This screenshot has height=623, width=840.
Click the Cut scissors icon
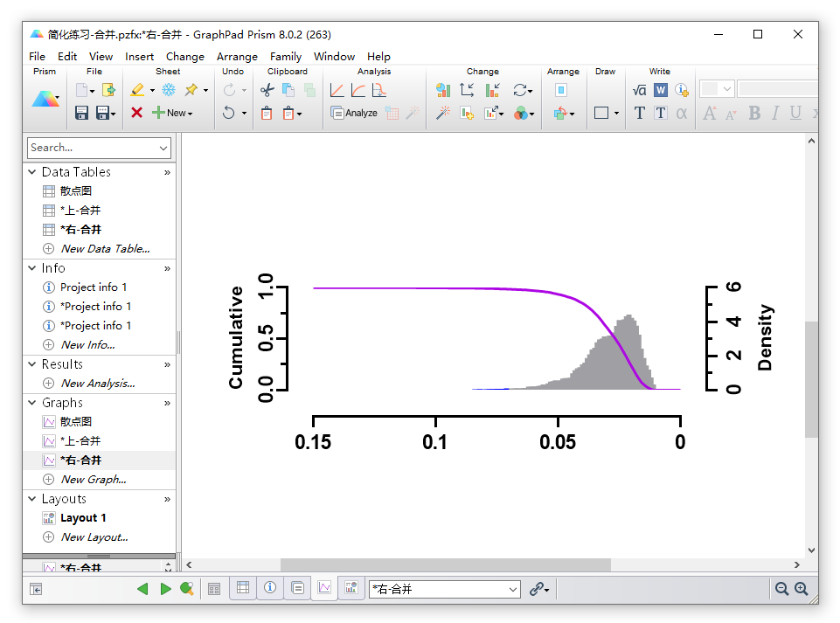(267, 90)
